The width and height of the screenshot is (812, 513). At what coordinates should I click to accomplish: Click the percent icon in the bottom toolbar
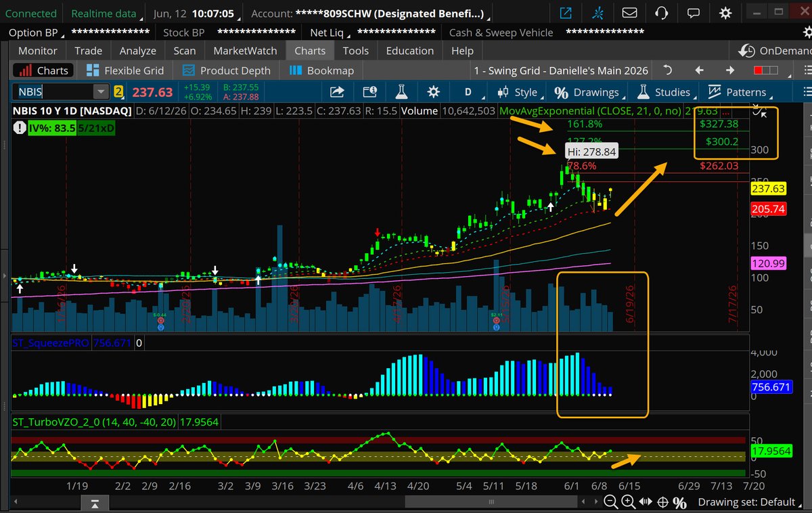pyautogui.click(x=680, y=502)
